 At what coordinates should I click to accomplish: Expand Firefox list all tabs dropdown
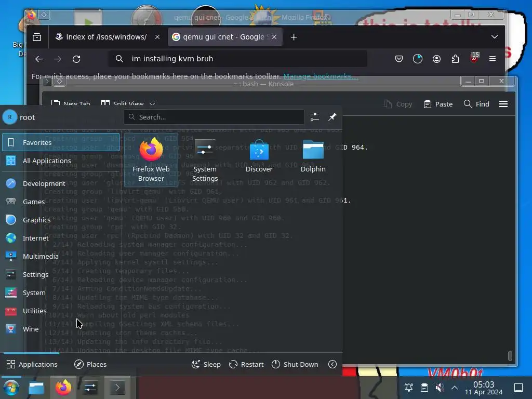495,37
